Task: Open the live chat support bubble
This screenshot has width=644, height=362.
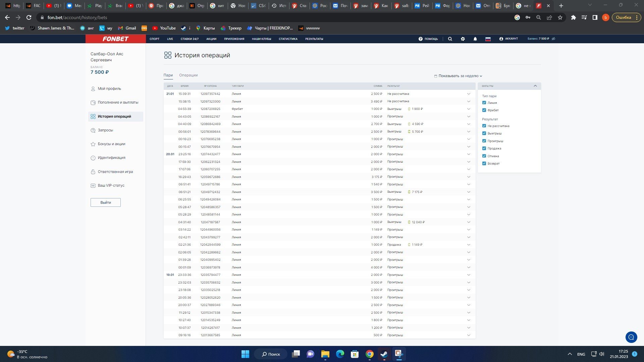Action: pyautogui.click(x=631, y=337)
